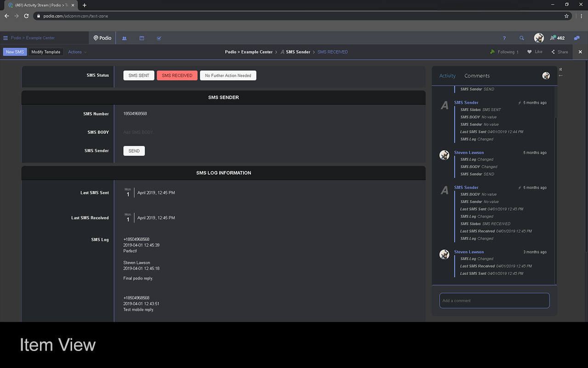
Task: Open the user profile avatar in header
Action: pos(539,38)
